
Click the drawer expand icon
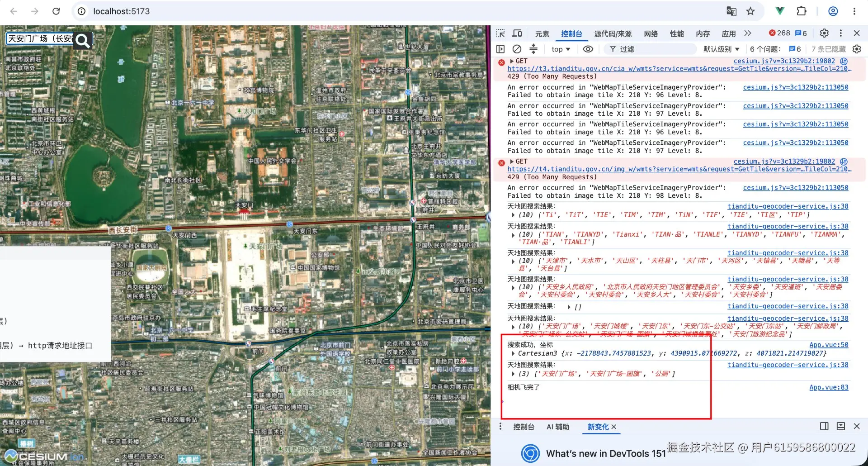pos(841,426)
